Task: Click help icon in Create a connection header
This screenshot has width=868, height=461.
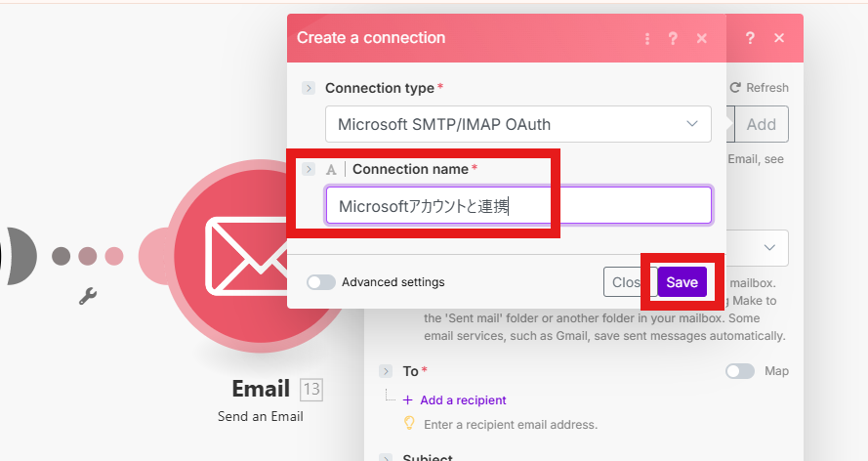Action: [x=673, y=39]
